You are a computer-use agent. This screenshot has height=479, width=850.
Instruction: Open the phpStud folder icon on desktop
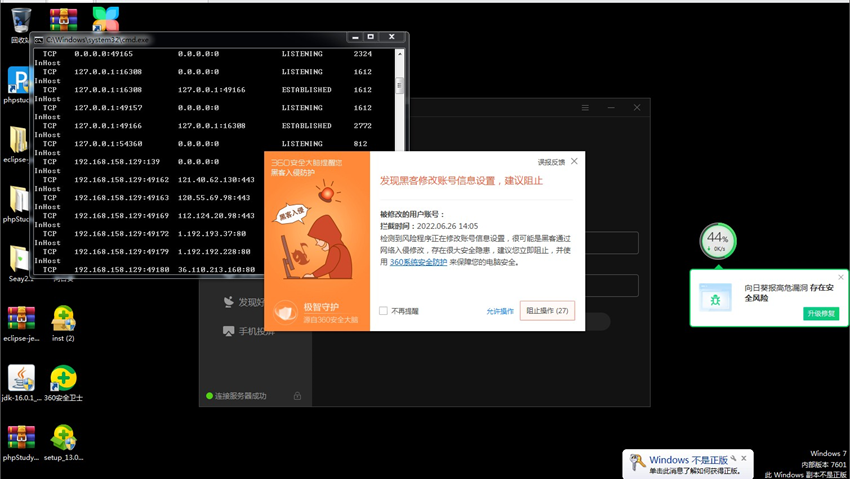pyautogui.click(x=18, y=199)
